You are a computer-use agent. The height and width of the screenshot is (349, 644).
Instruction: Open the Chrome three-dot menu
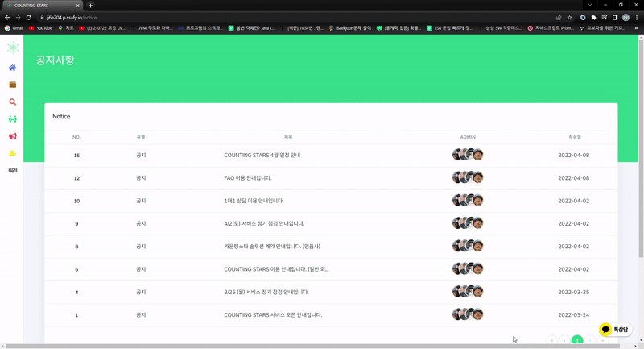[637, 18]
